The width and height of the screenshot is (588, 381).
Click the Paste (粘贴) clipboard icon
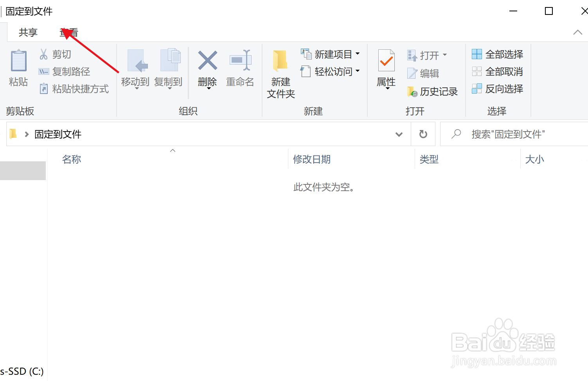[18, 61]
